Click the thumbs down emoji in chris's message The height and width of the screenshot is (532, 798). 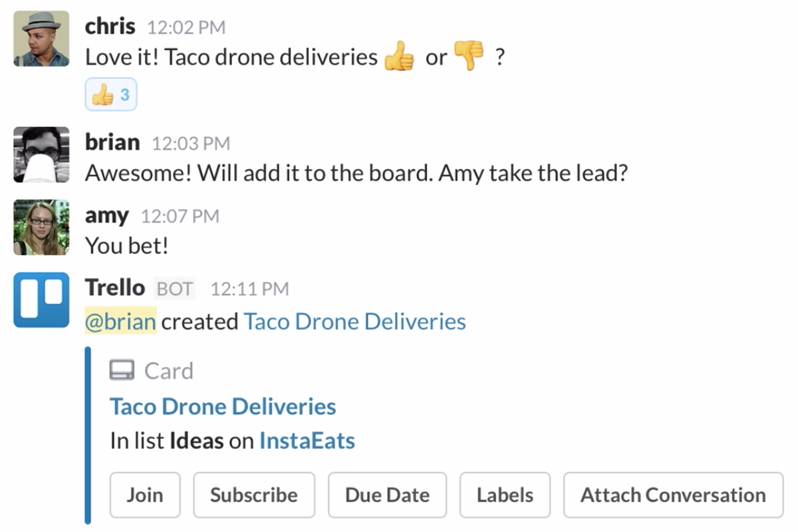pos(469,57)
